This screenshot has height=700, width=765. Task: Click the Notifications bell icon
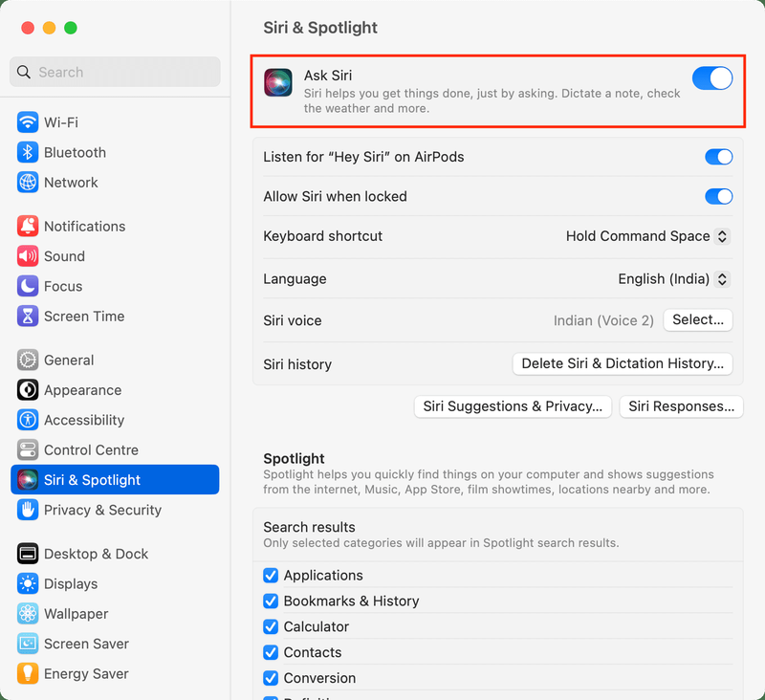28,227
